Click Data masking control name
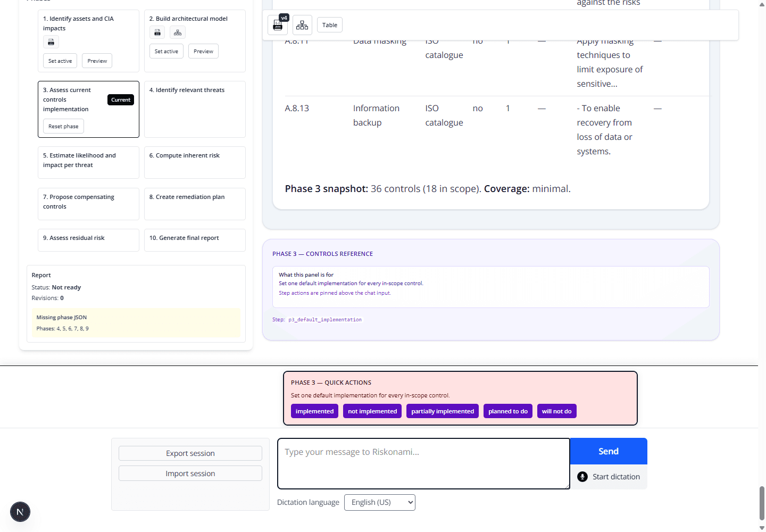This screenshot has width=766, height=532. pos(380,40)
